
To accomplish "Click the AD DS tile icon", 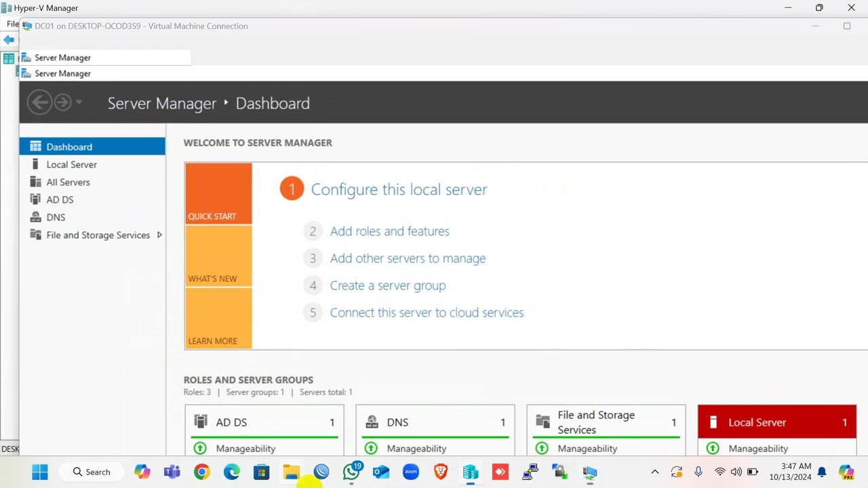I will coord(201,422).
